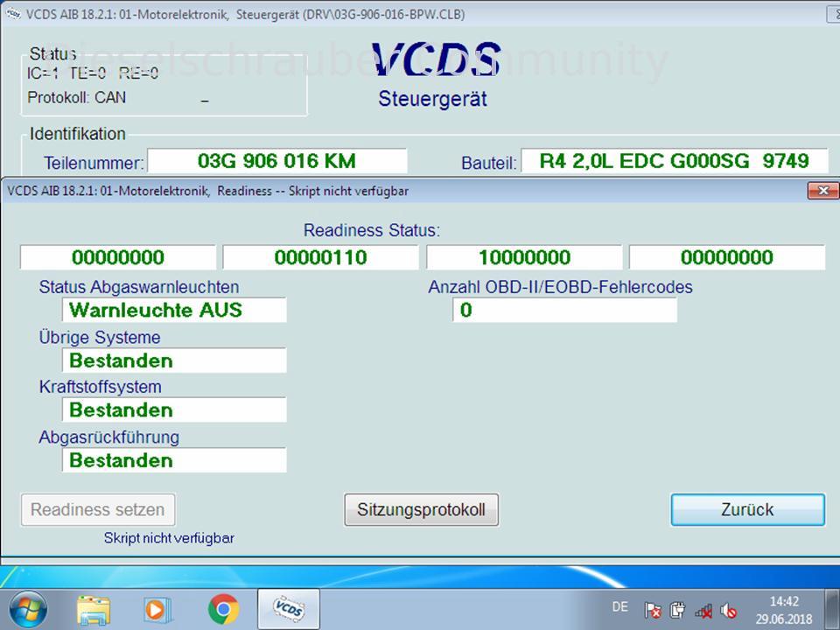Click the Teilenummer field 03G 906 016 KM

[x=277, y=161]
